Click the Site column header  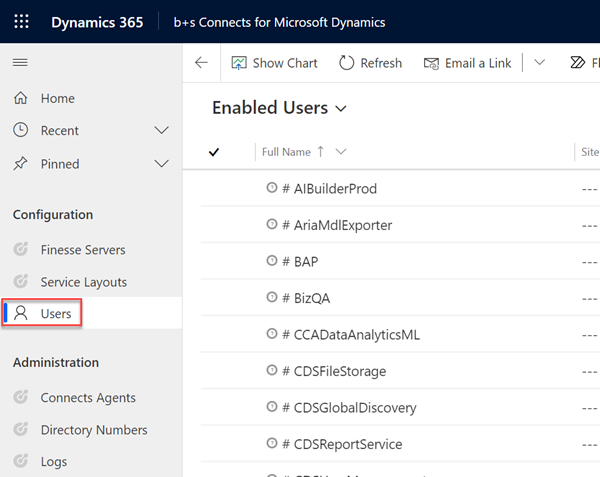[590, 152]
